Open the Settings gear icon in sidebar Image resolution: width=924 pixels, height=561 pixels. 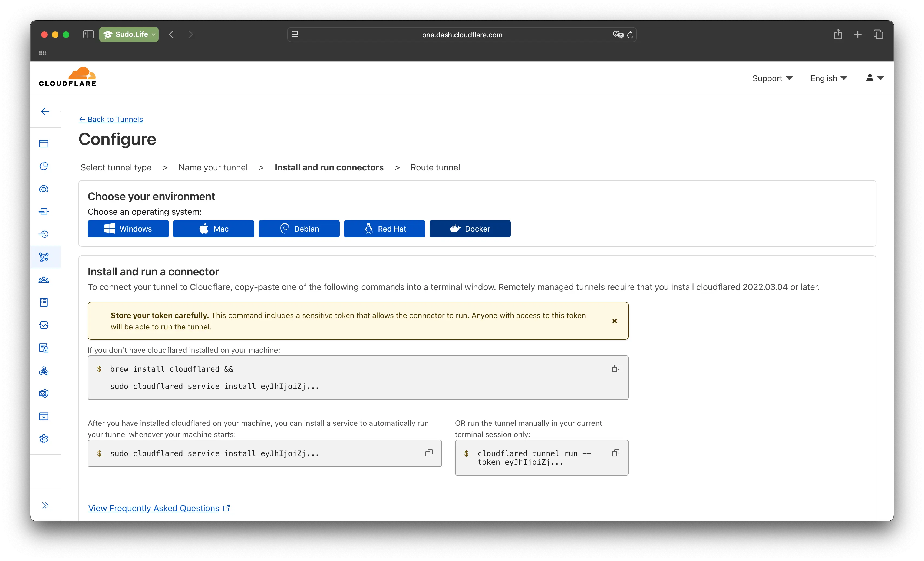tap(44, 438)
